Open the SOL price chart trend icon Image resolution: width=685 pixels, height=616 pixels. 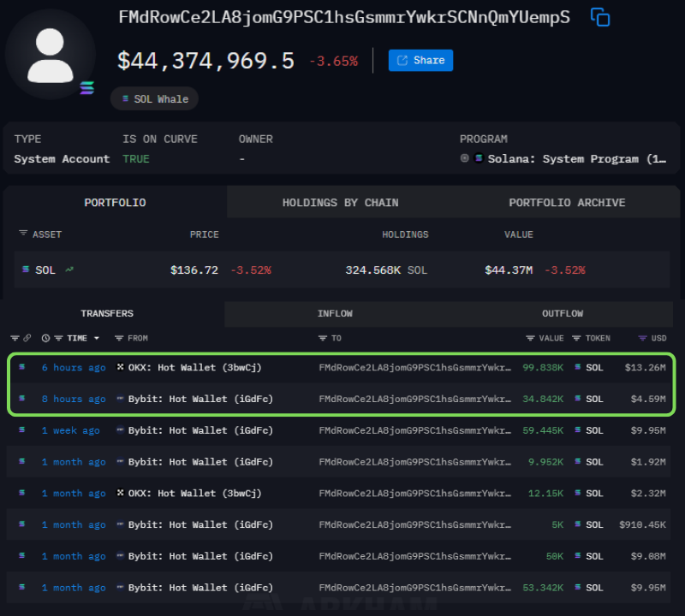(x=69, y=269)
